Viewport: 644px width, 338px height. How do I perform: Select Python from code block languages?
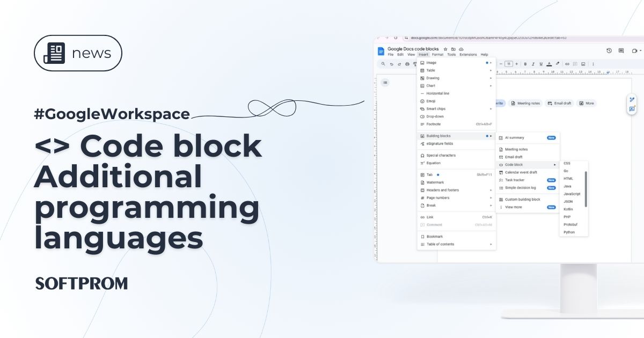pos(569,232)
